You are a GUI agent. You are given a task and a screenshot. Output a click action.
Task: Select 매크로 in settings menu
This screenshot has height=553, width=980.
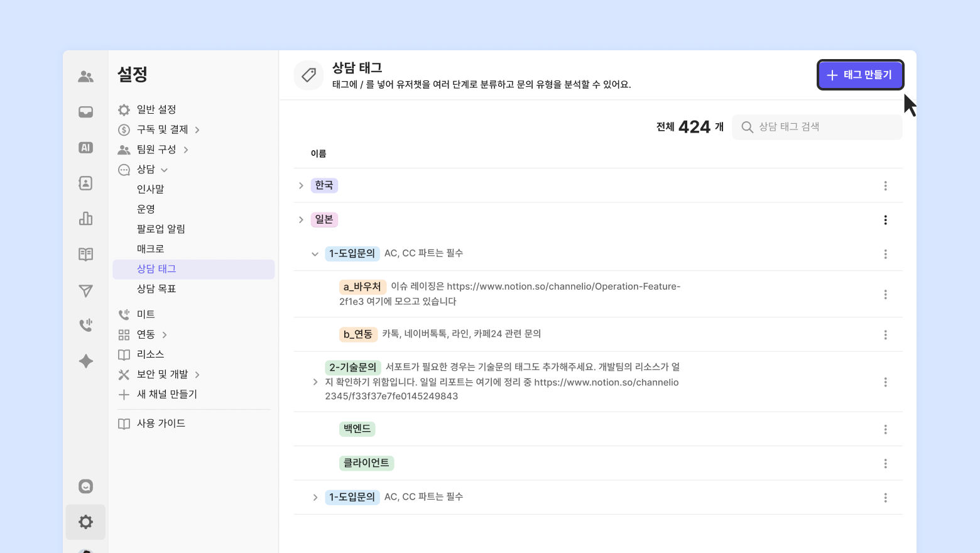coord(150,249)
